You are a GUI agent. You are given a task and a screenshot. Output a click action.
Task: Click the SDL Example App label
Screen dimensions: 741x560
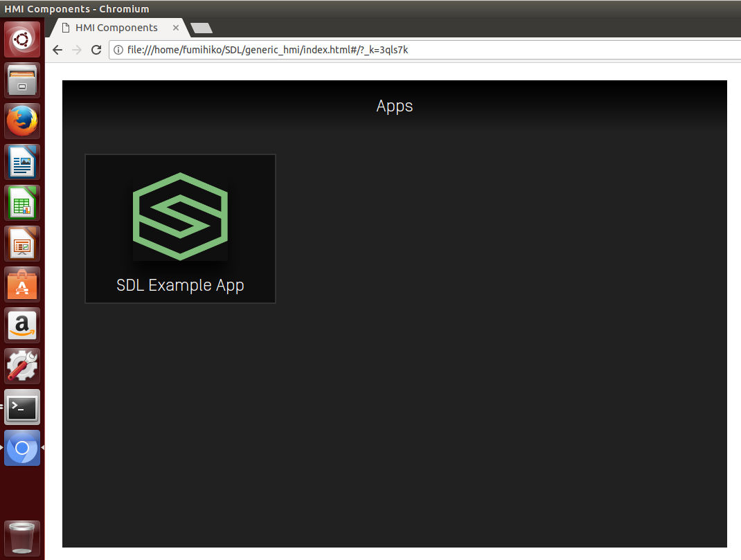(x=180, y=285)
